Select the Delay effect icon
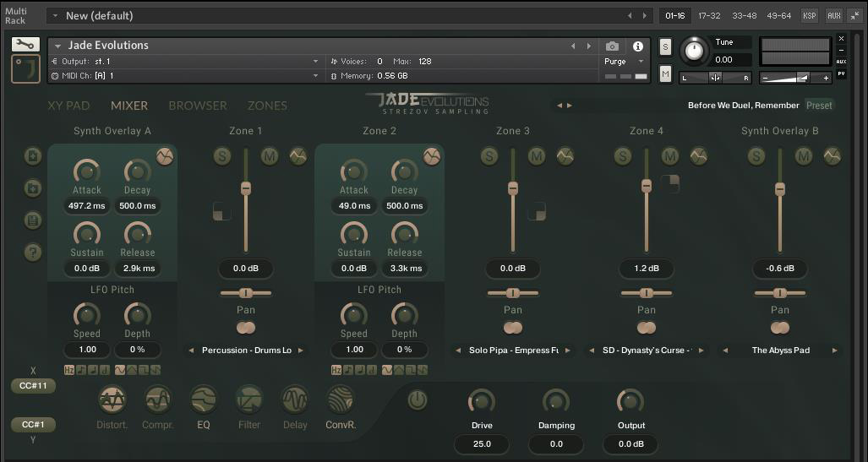 coord(294,400)
